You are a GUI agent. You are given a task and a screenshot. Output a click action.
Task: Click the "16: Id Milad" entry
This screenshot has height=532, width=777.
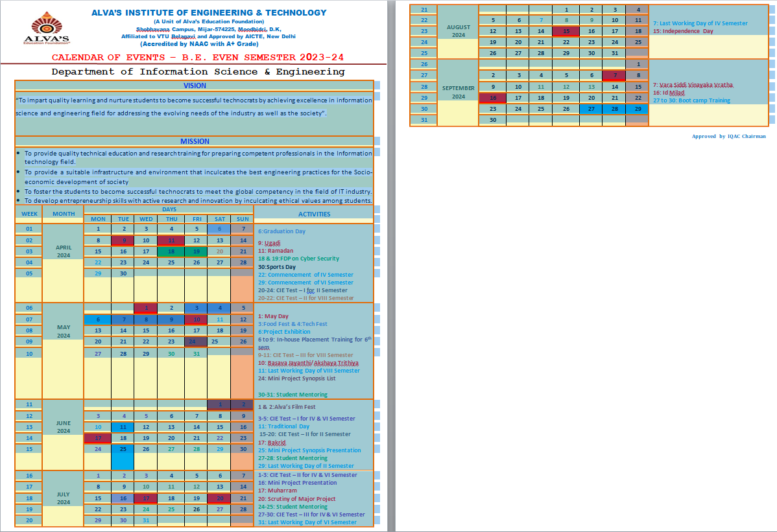(x=669, y=93)
